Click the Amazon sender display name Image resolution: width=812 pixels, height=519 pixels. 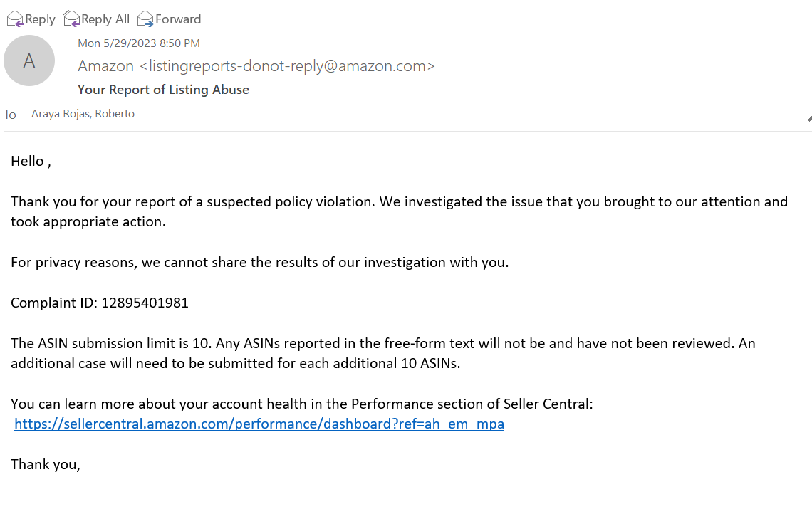point(105,65)
